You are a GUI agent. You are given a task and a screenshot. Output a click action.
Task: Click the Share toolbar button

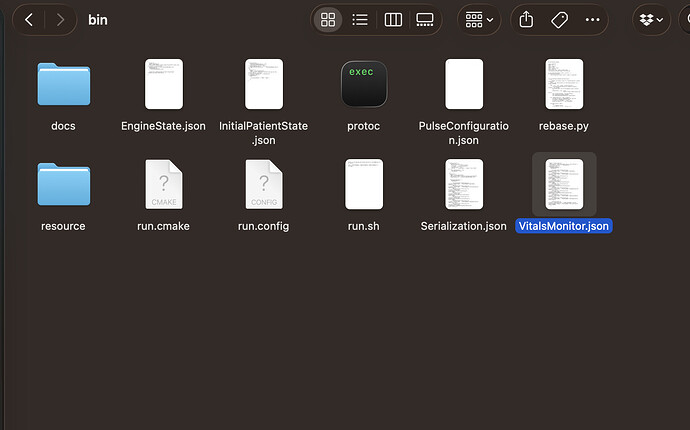[526, 19]
